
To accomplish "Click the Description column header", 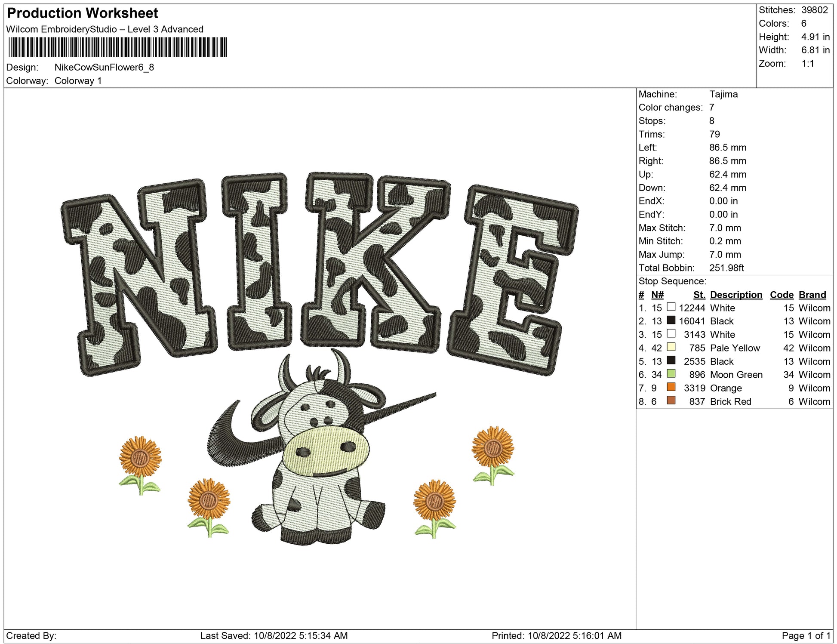I will [x=736, y=295].
